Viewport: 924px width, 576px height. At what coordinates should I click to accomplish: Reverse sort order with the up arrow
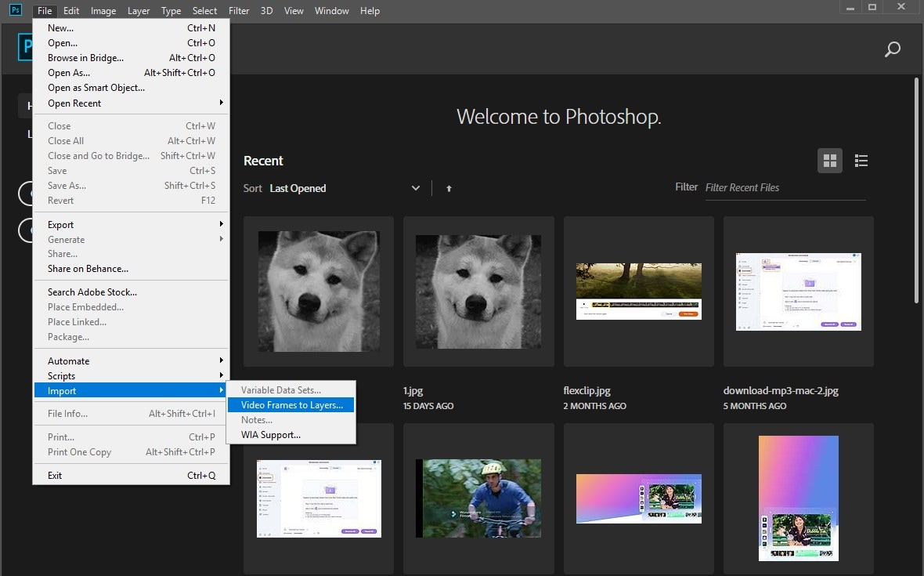point(449,188)
